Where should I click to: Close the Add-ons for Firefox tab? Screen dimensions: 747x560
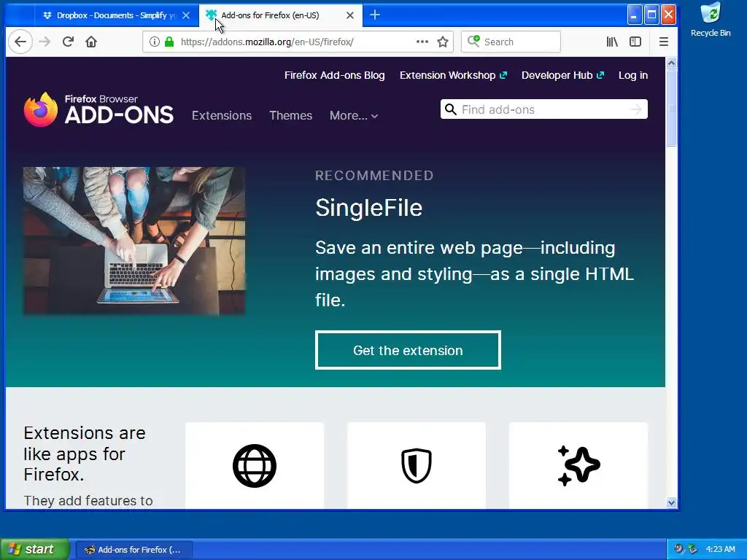349,15
